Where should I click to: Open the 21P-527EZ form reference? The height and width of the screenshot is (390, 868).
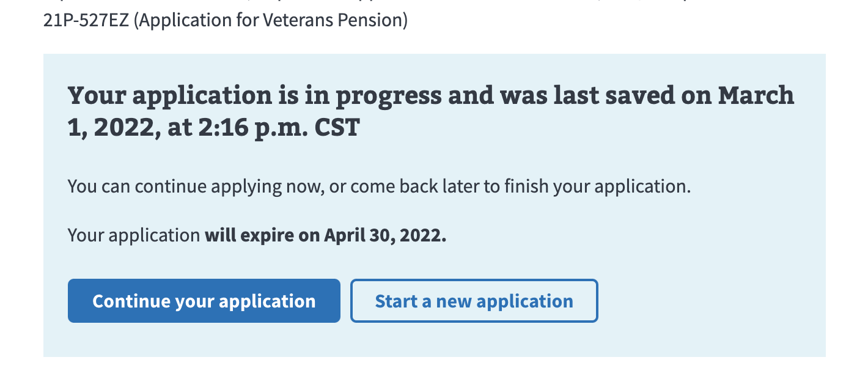(86, 20)
